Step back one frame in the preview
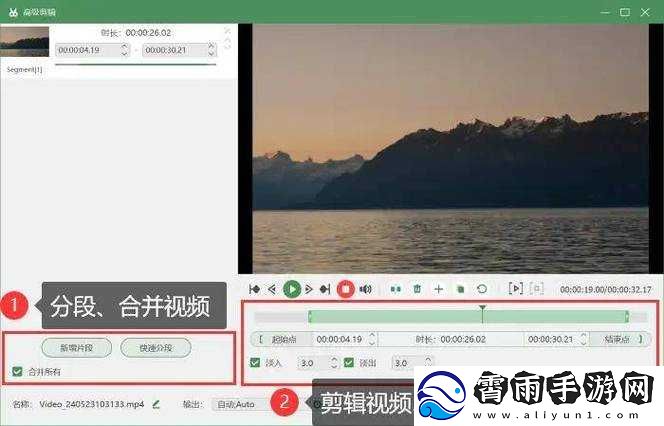 [272, 289]
